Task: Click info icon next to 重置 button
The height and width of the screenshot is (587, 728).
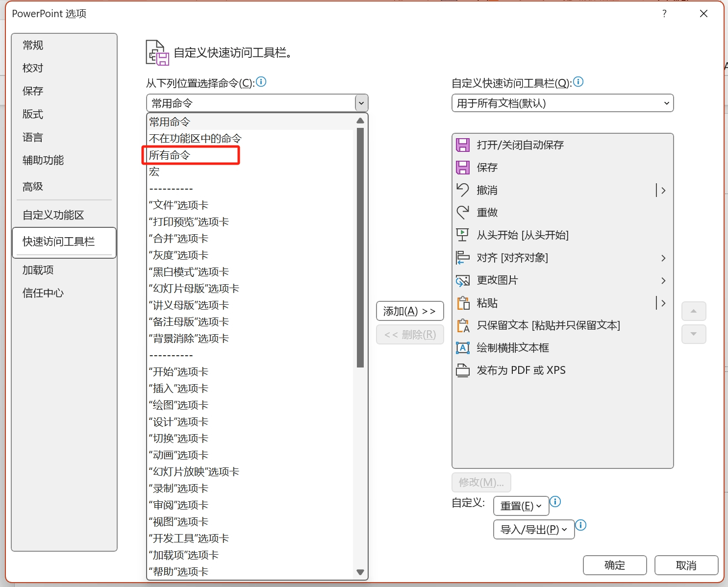Action: tap(555, 502)
